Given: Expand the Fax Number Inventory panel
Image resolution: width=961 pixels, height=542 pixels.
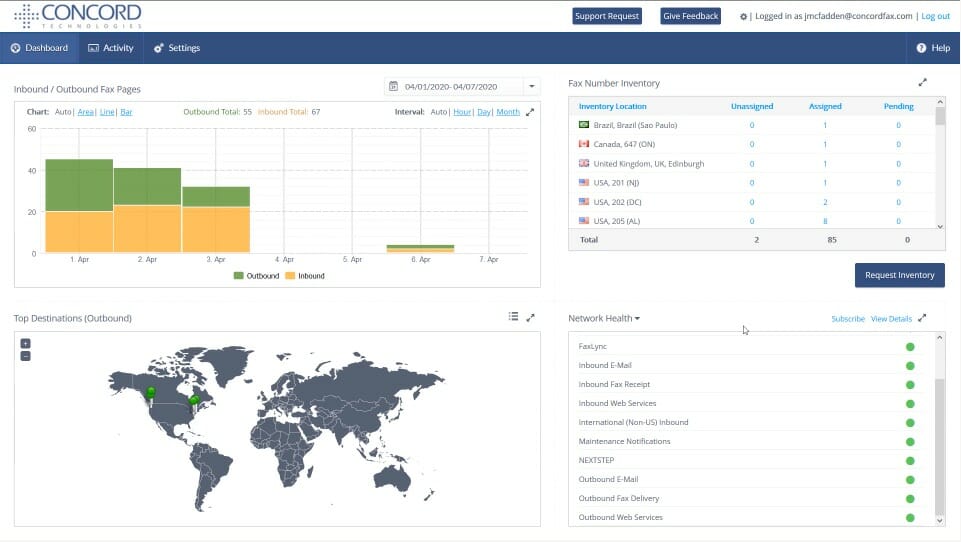Looking at the screenshot, I should 922,83.
